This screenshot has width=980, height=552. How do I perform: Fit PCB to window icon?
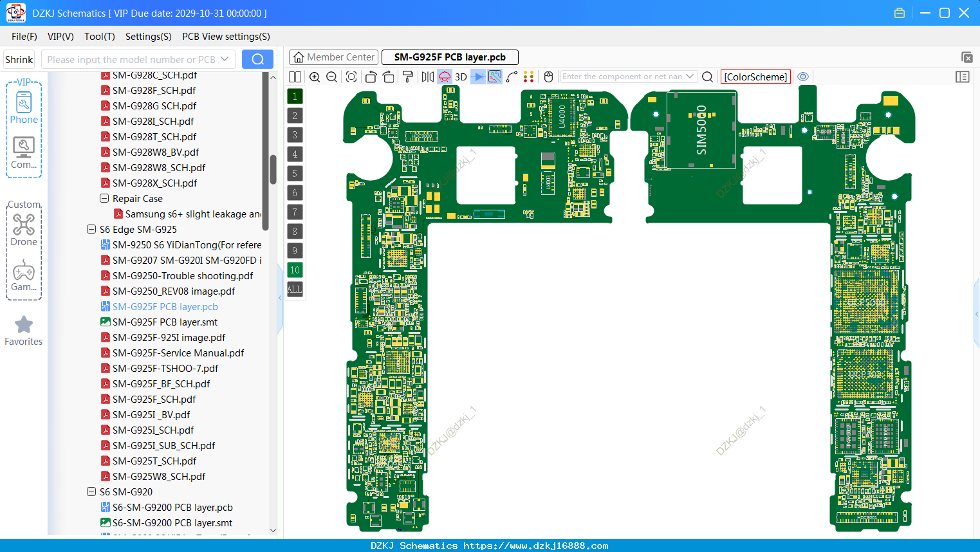coord(351,77)
